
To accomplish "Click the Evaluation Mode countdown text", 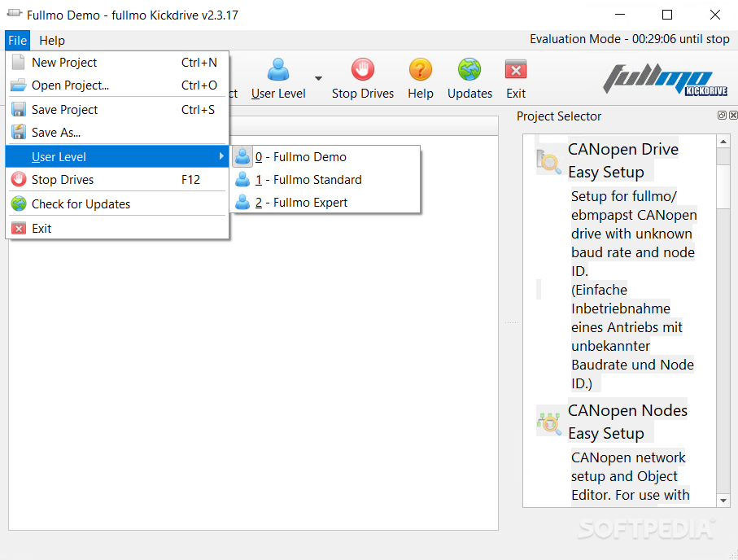I will point(629,39).
